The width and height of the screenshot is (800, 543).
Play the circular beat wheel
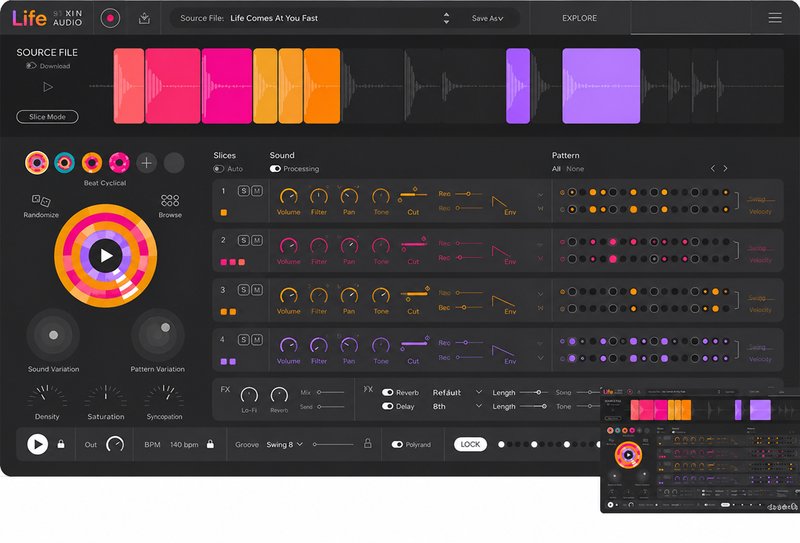tap(106, 255)
